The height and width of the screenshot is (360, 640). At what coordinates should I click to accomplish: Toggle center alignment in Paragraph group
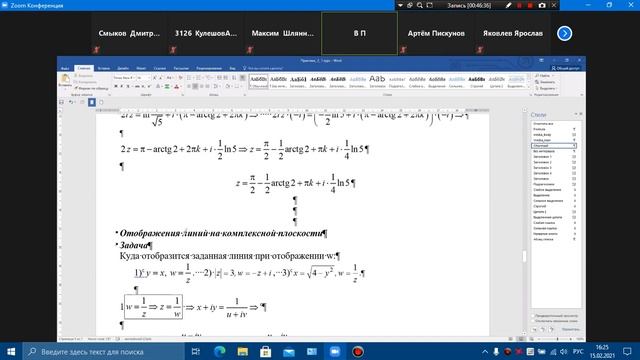click(x=195, y=86)
